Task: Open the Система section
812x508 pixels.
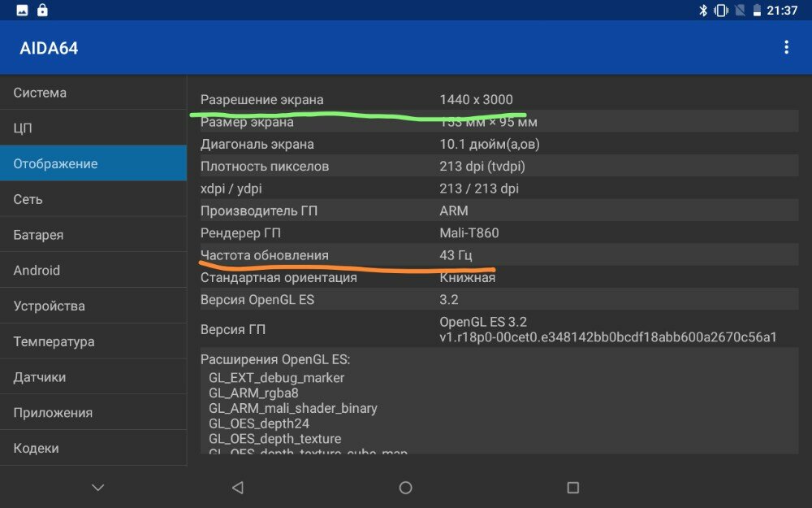Action: click(93, 93)
